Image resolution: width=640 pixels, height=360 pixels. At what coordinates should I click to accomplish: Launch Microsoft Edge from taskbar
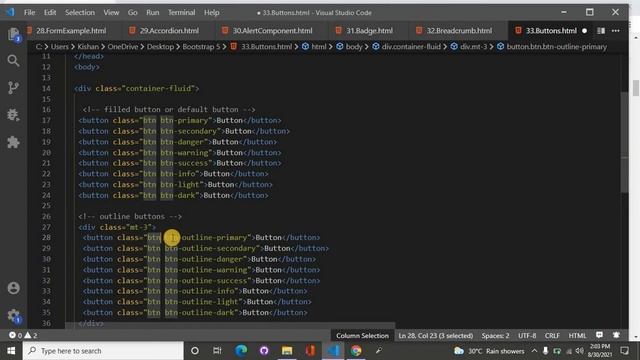coord(241,351)
